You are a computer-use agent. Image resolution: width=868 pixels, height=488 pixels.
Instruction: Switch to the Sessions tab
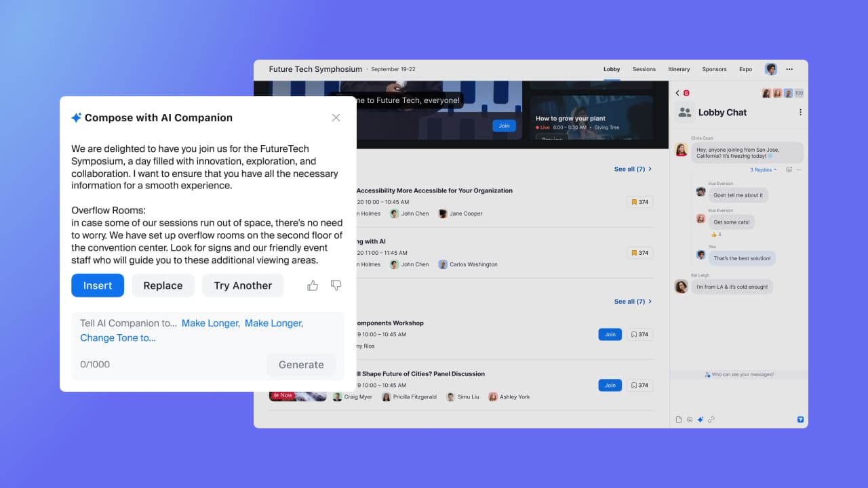[644, 69]
